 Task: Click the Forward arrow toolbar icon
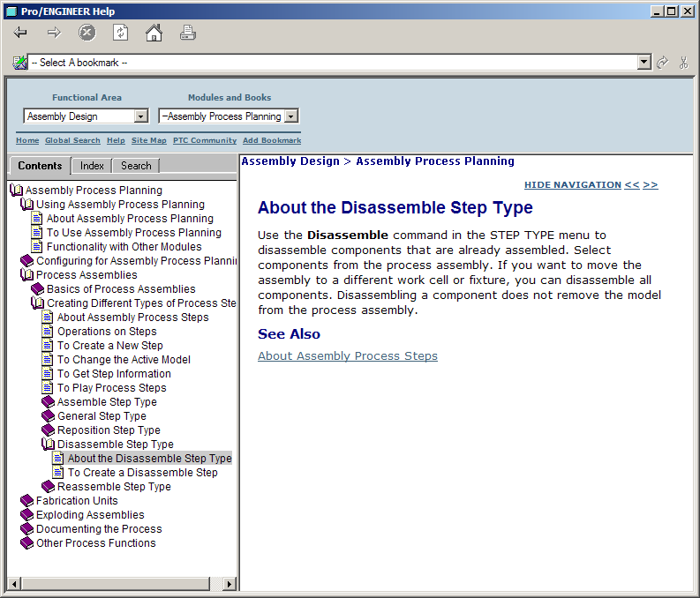54,34
